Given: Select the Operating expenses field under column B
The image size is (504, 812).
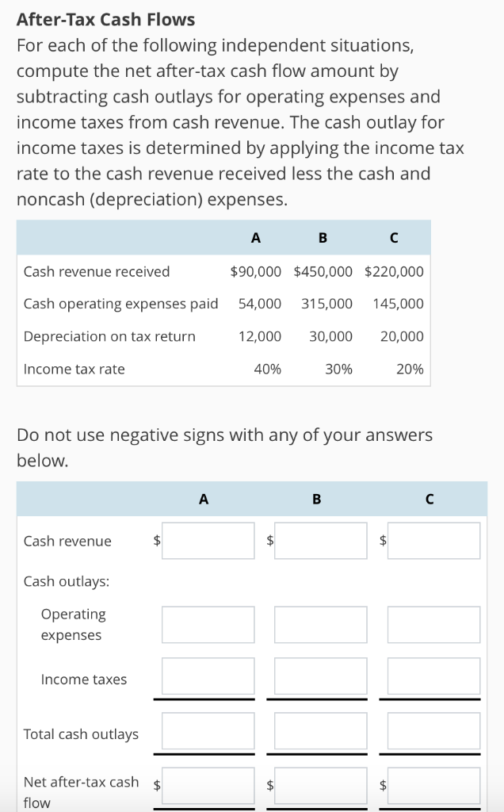Looking at the screenshot, I should 320,624.
